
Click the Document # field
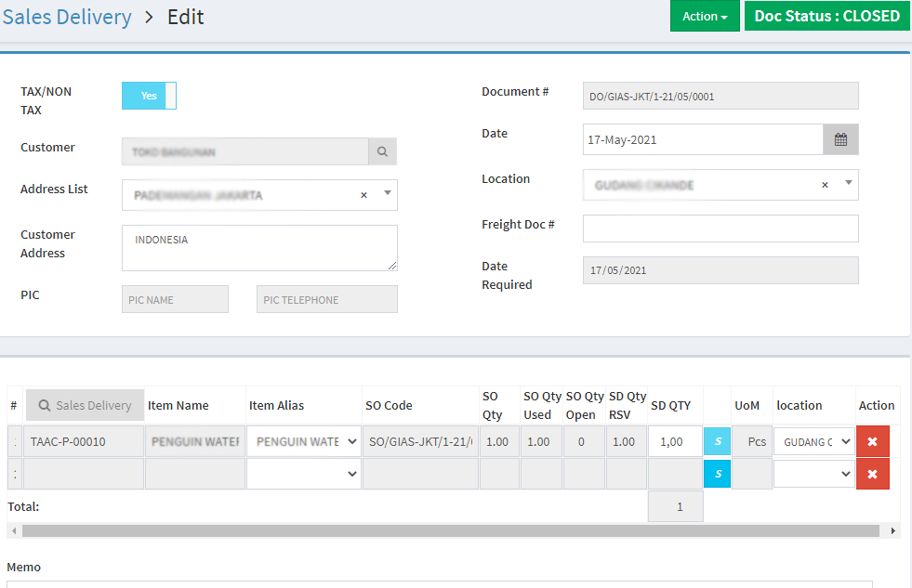pyautogui.click(x=720, y=96)
